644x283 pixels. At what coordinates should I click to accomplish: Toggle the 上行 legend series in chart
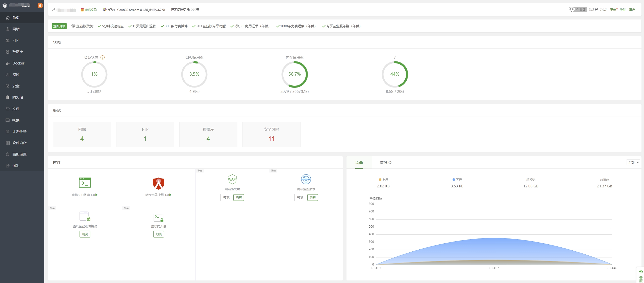pos(383,180)
